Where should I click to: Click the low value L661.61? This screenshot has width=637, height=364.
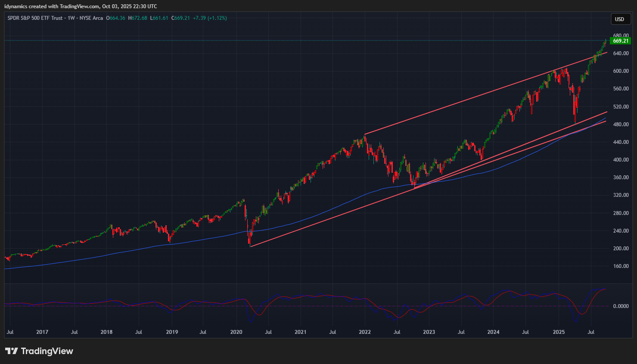point(159,18)
